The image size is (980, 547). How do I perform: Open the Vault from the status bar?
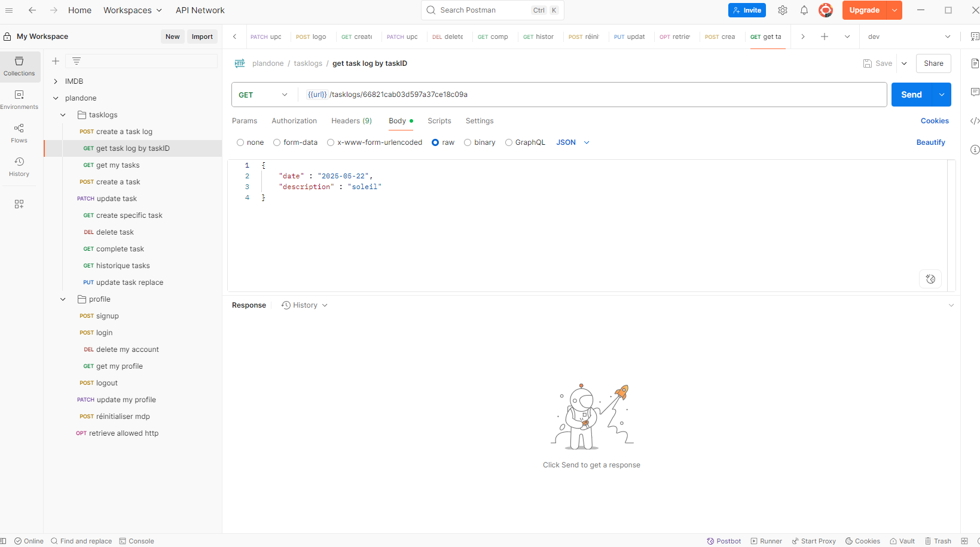[x=902, y=541]
